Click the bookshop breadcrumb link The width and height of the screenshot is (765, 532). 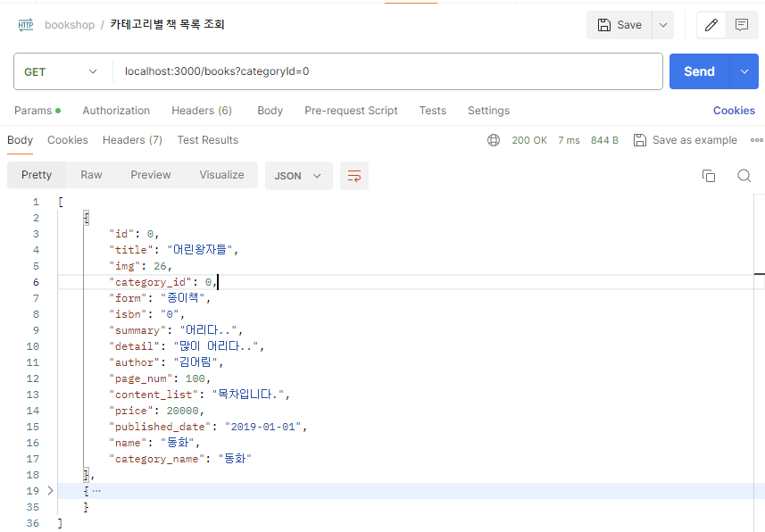click(70, 25)
